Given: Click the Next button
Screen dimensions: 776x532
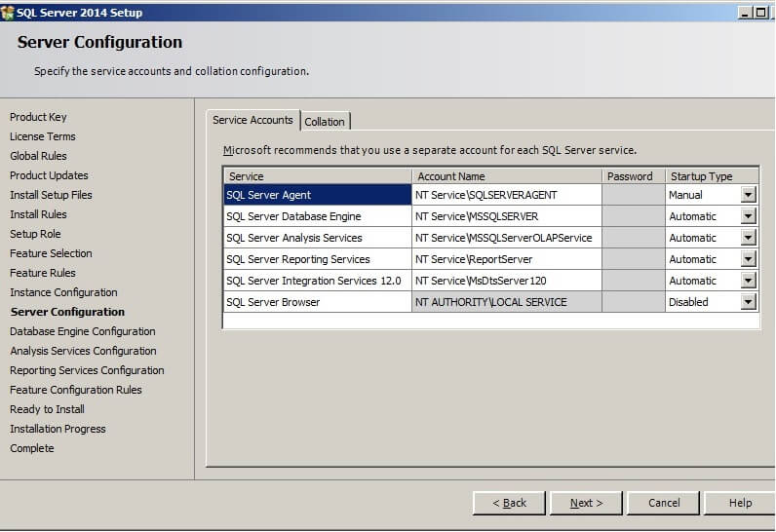Looking at the screenshot, I should (x=586, y=503).
